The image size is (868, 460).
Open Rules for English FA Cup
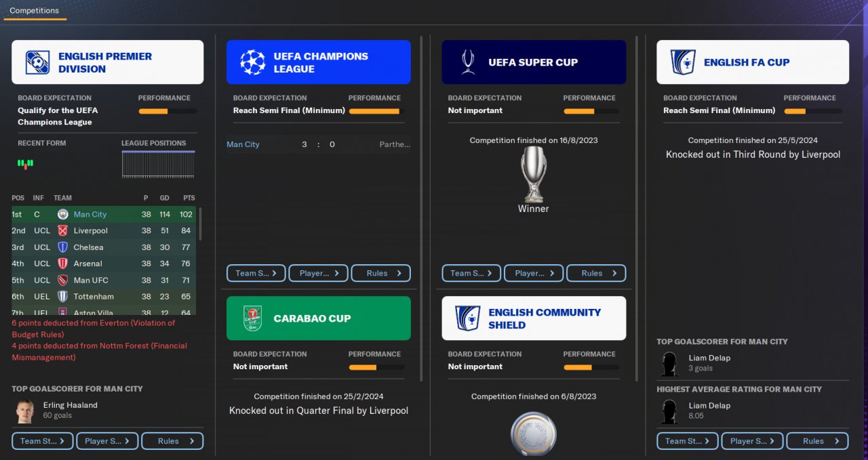pyautogui.click(x=817, y=441)
